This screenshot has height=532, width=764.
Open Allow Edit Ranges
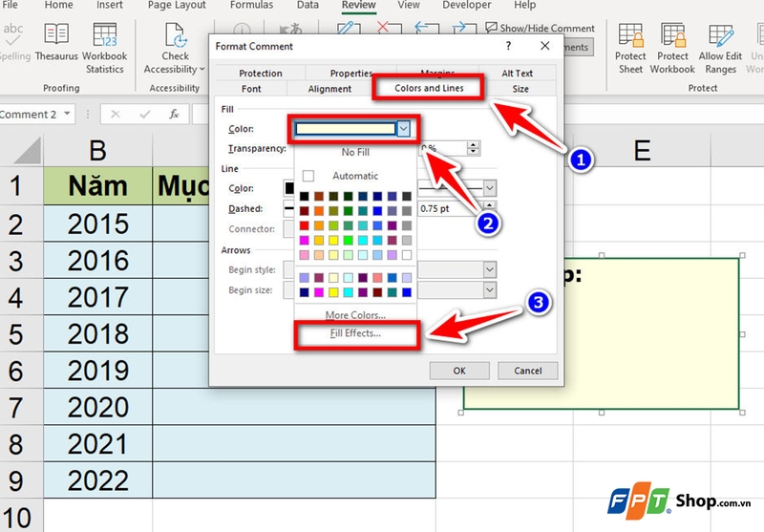(720, 48)
